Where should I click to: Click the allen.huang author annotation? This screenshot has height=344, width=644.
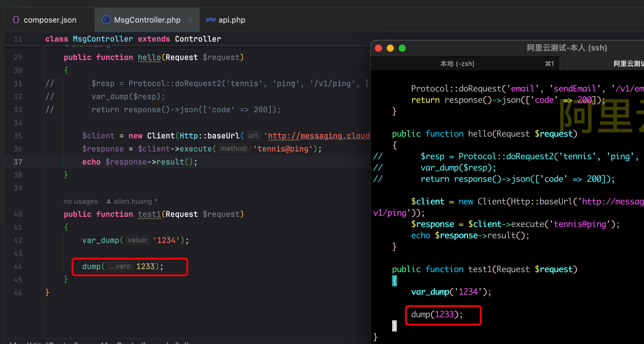tap(132, 201)
